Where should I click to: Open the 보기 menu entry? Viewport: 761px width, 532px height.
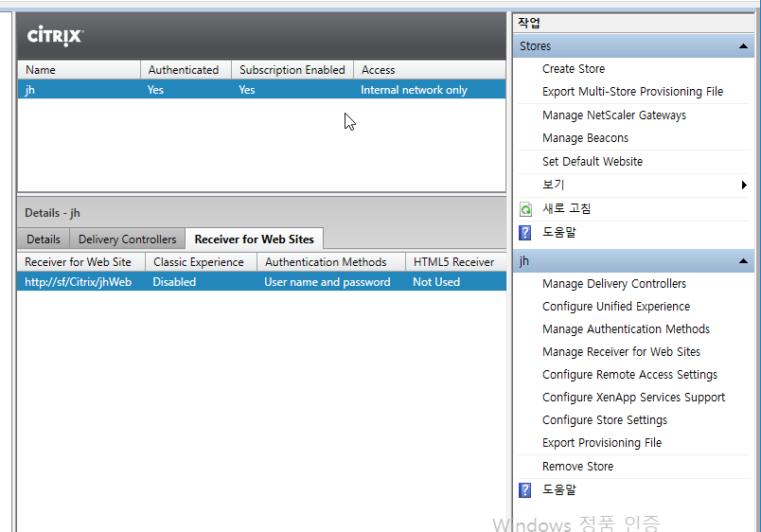click(x=554, y=185)
